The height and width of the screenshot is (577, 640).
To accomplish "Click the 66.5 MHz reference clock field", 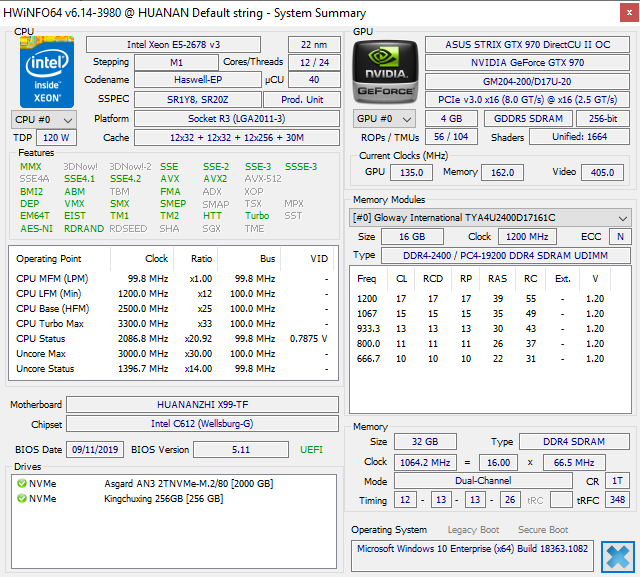I will click(x=574, y=462).
